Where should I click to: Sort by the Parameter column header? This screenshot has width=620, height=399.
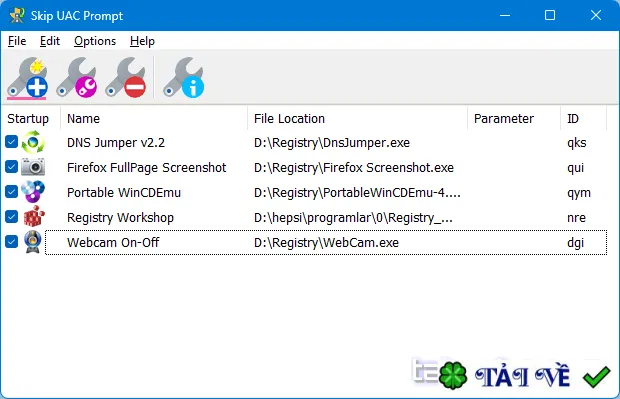pyautogui.click(x=514, y=118)
